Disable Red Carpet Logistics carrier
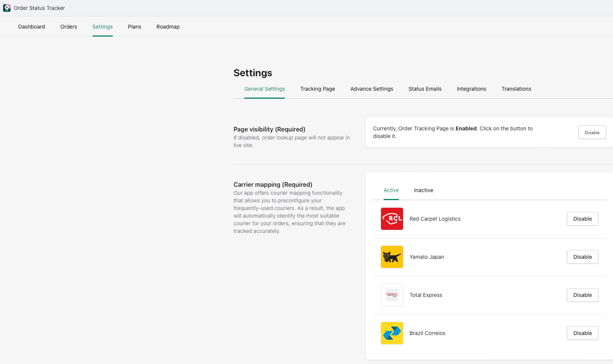 tap(582, 218)
